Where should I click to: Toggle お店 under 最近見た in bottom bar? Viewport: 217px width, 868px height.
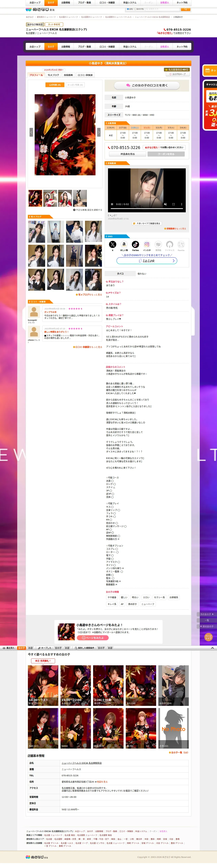(30, 648)
